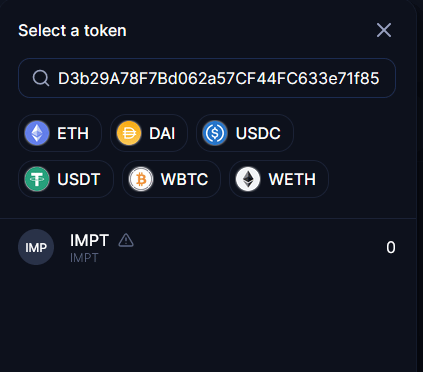Click the magnifying glass search icon

click(41, 78)
